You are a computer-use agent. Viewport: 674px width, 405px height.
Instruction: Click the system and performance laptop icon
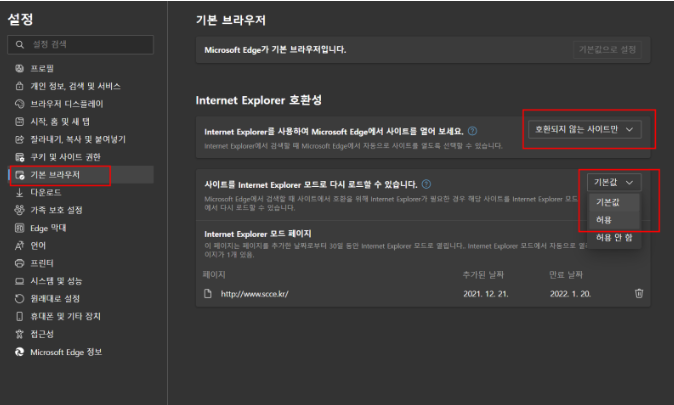click(x=19, y=281)
